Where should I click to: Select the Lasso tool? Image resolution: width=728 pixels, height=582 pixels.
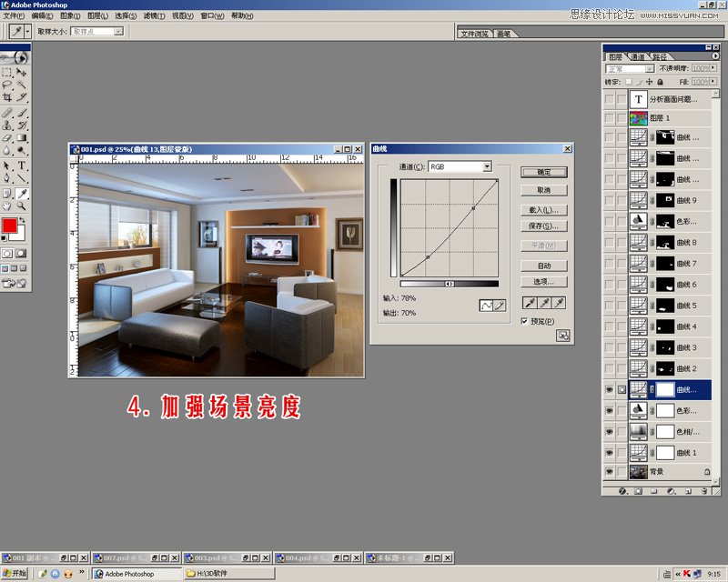(x=7, y=85)
